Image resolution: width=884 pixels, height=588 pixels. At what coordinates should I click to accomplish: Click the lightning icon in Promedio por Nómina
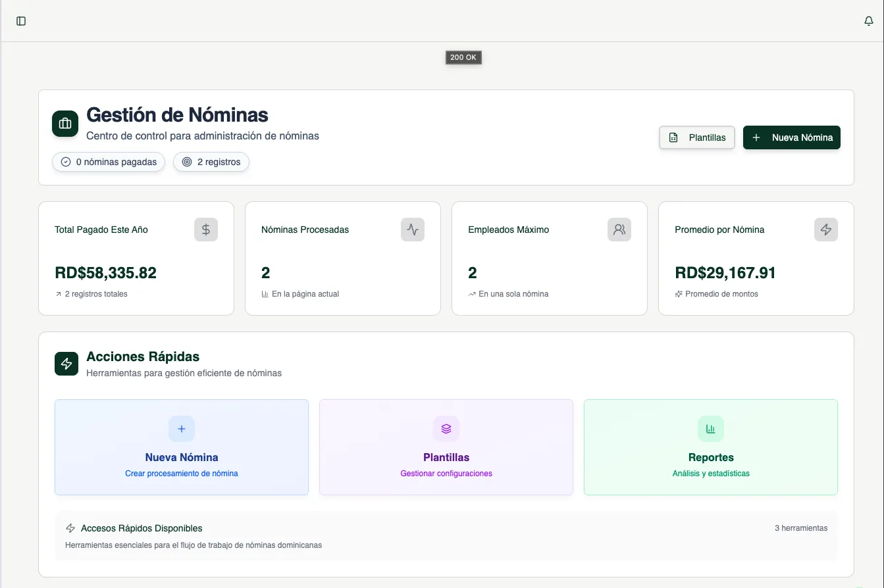pos(826,230)
